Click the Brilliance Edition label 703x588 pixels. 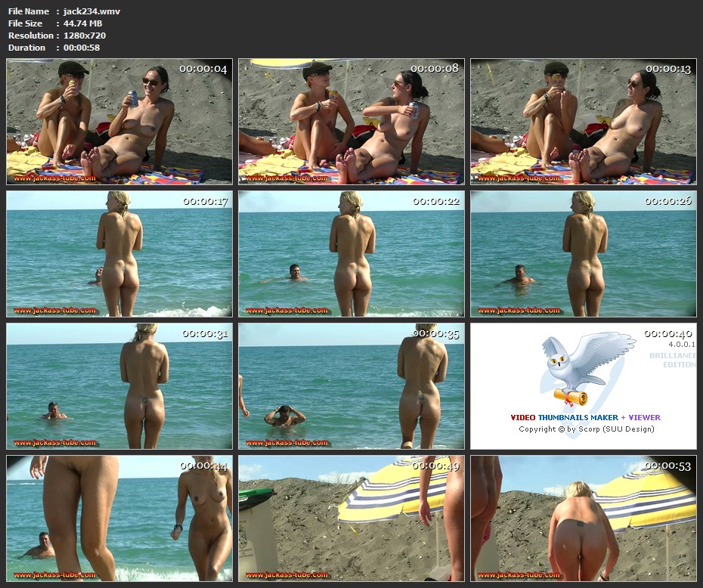tap(672, 360)
